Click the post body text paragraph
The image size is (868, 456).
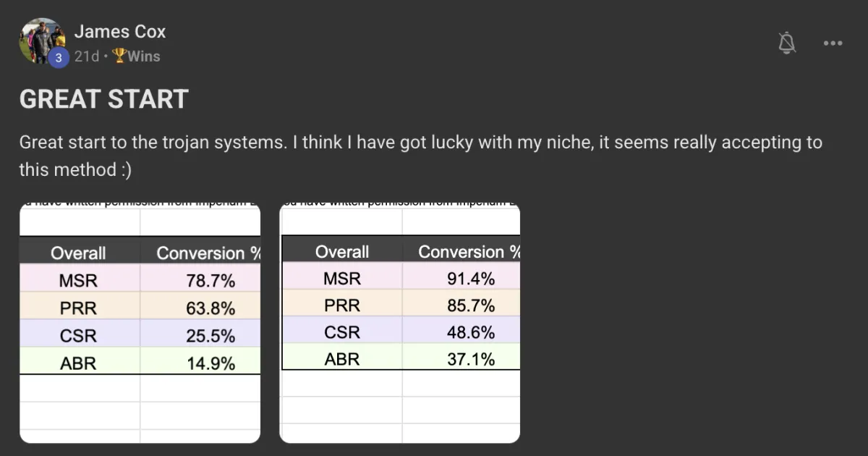click(x=421, y=156)
